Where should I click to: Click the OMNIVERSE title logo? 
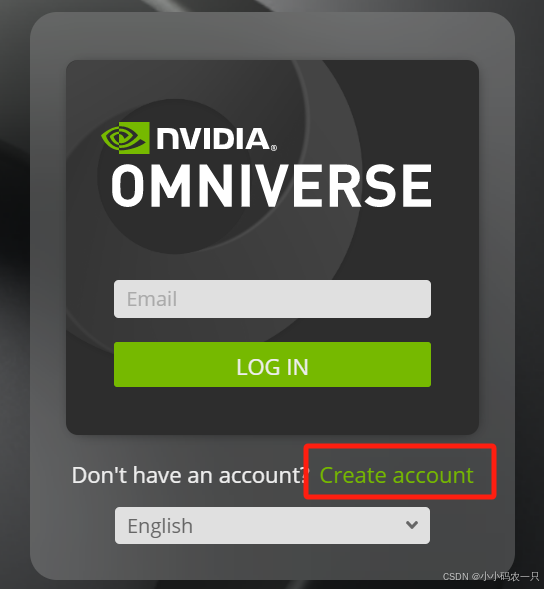click(272, 186)
